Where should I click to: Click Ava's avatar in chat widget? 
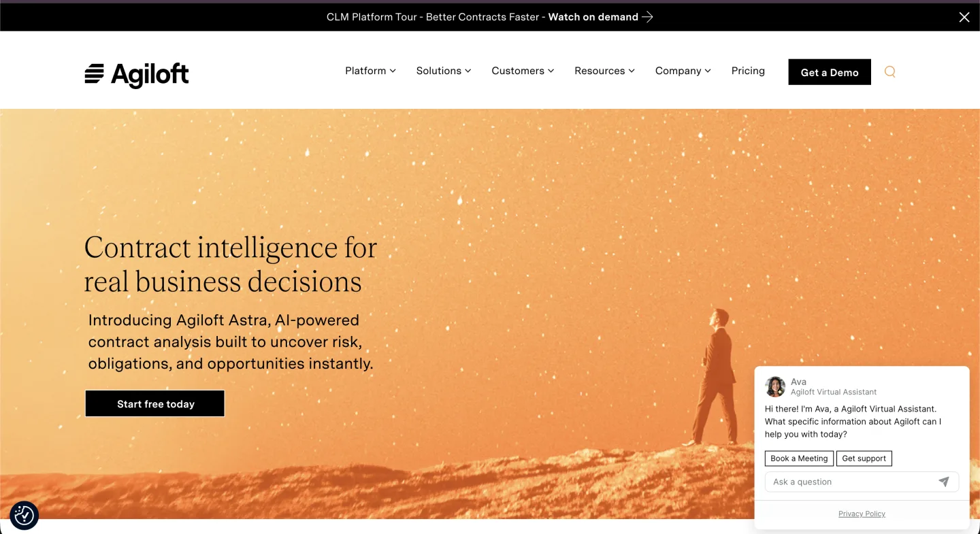775,386
